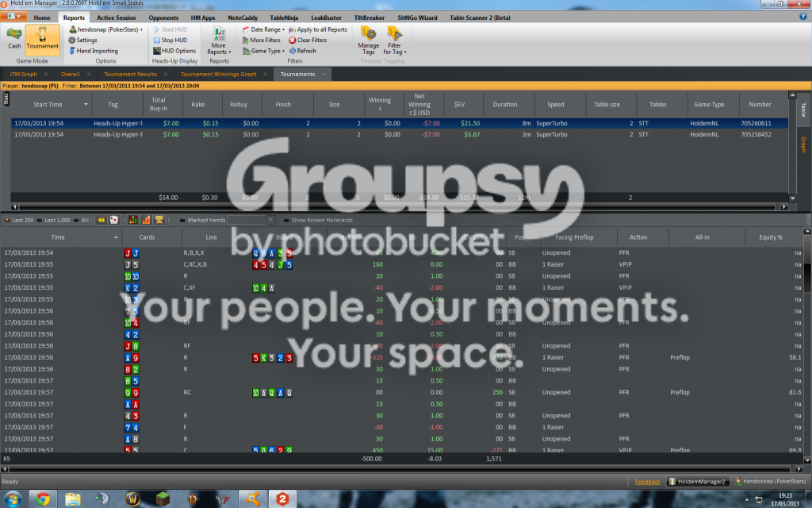
Task: Click Clear Filters
Action: tap(308, 40)
